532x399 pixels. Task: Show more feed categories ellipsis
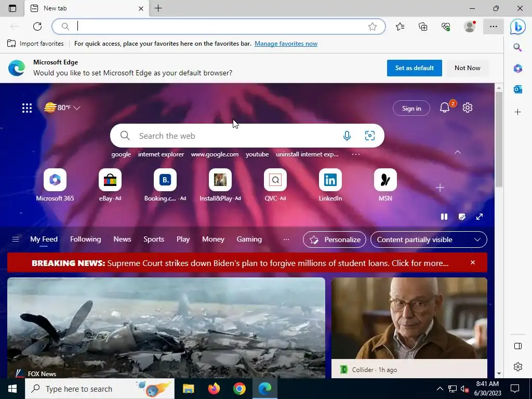point(286,240)
